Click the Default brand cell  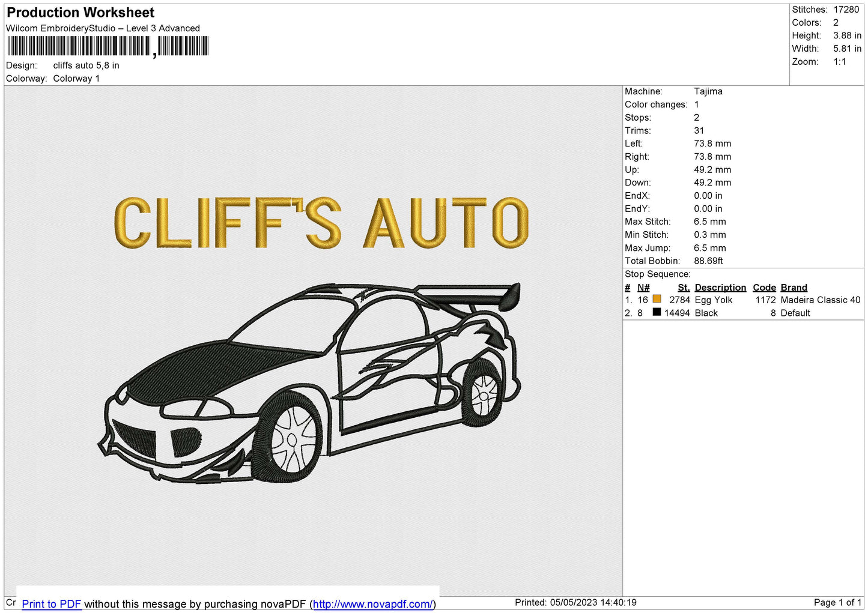(x=795, y=313)
